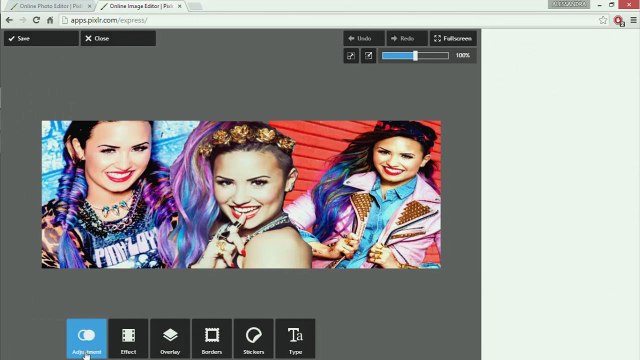Open the Stickers tool
This screenshot has height=360, width=640.
click(253, 338)
